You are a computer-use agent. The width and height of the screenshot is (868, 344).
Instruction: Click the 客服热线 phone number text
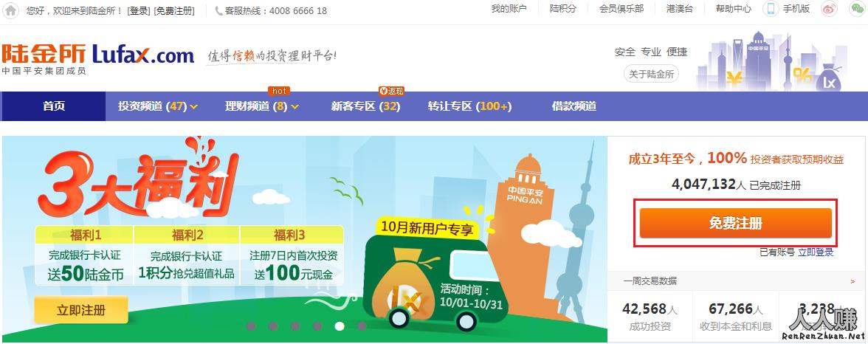click(298, 10)
